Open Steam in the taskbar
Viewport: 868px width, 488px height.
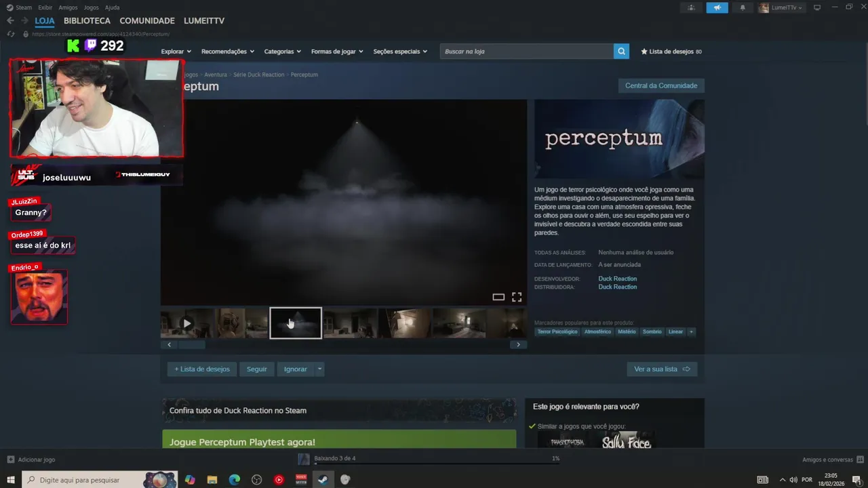pos(322,480)
